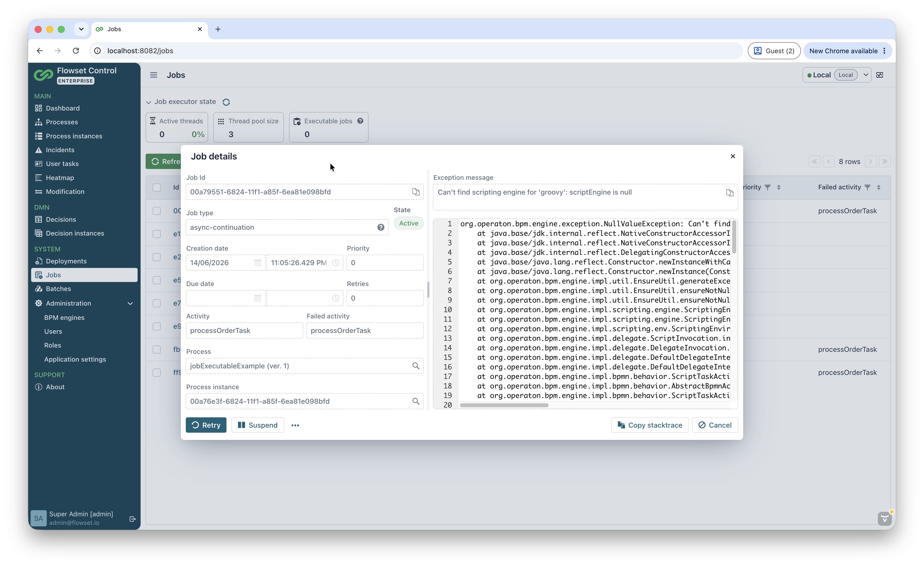Go to first page of rows
Viewport: 924px width, 567px height.
(x=814, y=162)
